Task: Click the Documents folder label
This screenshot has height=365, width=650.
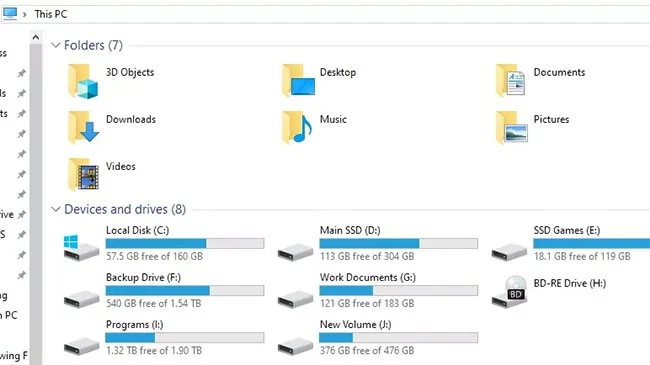Action: tap(559, 72)
